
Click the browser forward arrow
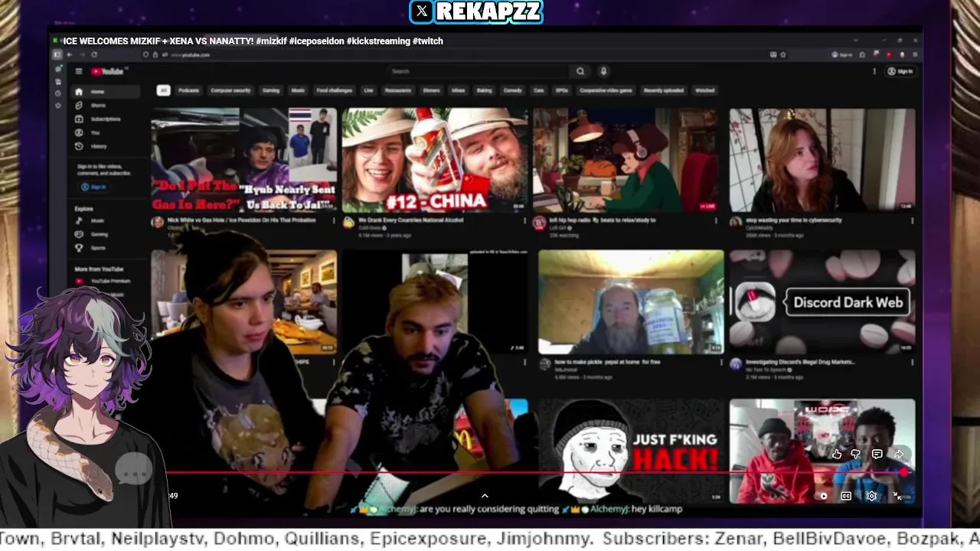tap(81, 55)
